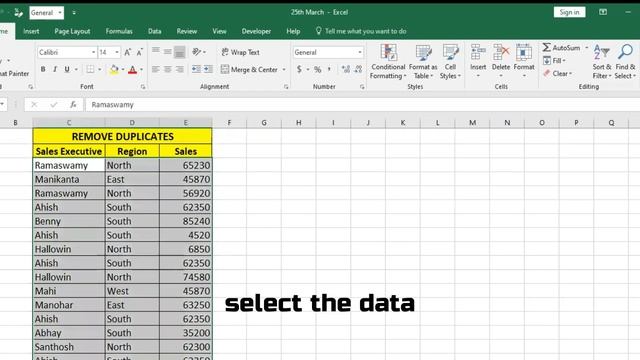Open Help tab
This screenshot has width=640, height=360.
(x=293, y=31)
